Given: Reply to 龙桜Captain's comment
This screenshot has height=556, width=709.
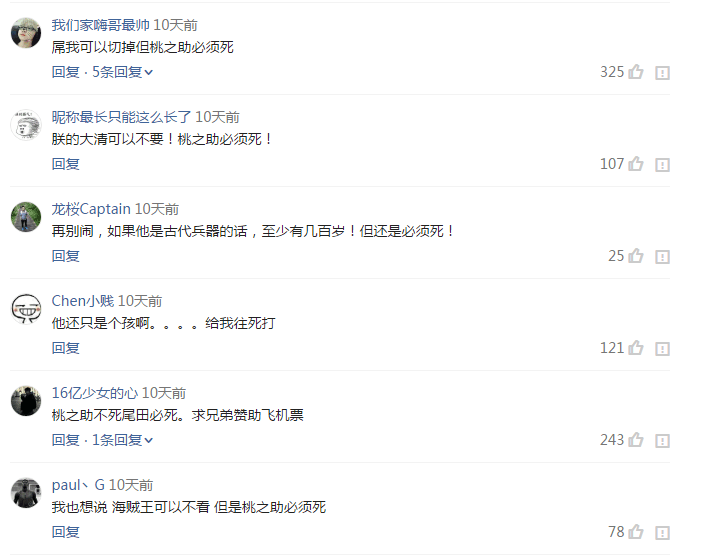Looking at the screenshot, I should pyautogui.click(x=66, y=256).
